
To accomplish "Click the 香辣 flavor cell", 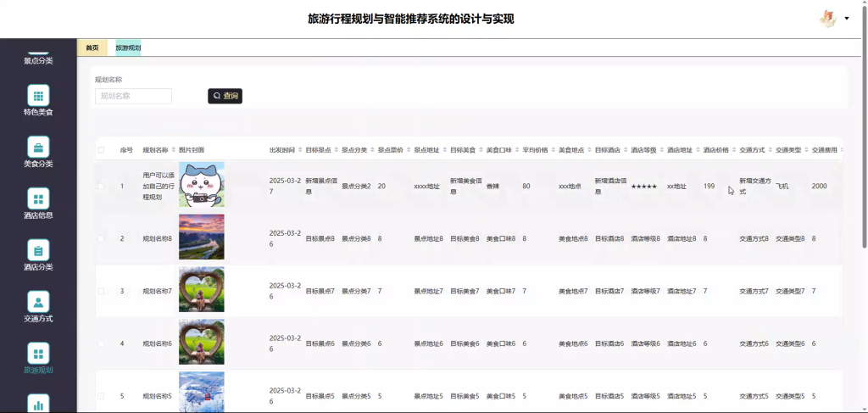I will pos(492,186).
